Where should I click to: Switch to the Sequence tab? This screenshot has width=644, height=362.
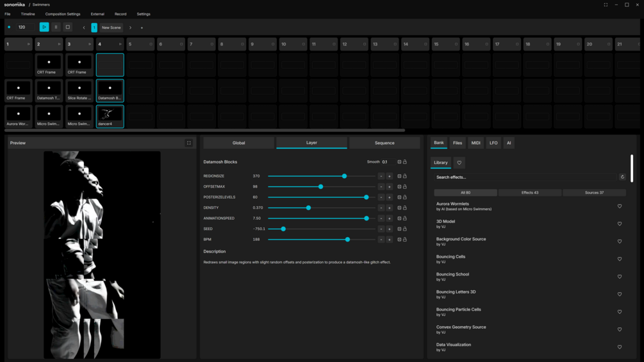[x=384, y=143]
